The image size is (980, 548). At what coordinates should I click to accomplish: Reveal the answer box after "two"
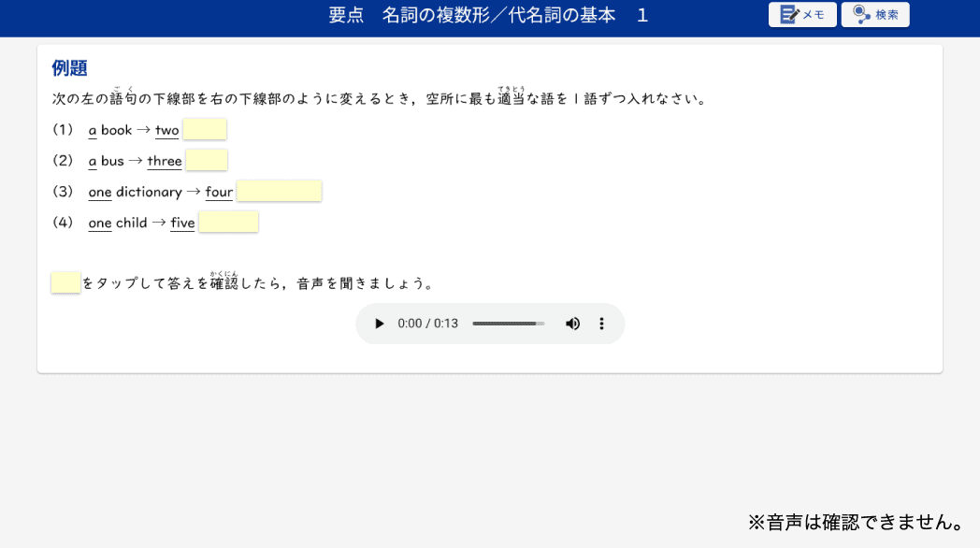pyautogui.click(x=204, y=130)
